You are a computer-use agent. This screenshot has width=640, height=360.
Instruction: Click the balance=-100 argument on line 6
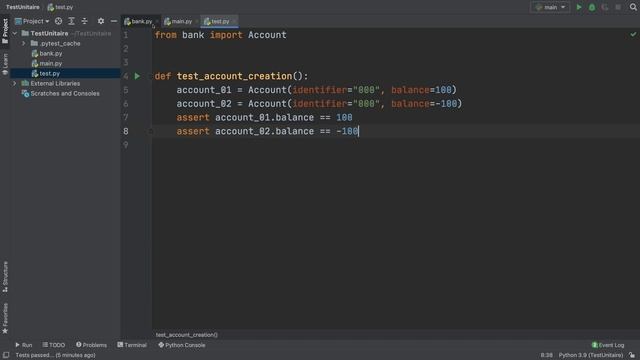click(x=424, y=104)
